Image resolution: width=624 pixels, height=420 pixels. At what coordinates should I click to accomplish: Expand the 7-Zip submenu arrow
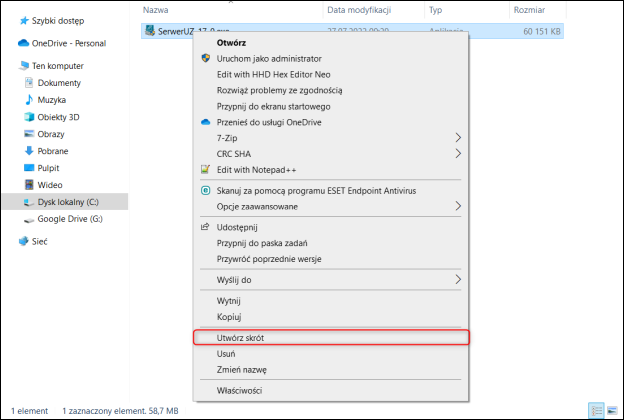tap(459, 137)
